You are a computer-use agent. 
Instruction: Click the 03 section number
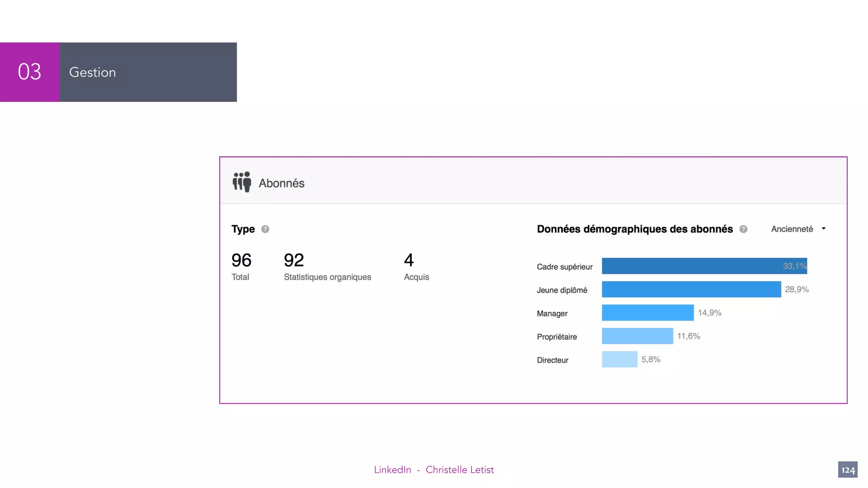(29, 71)
